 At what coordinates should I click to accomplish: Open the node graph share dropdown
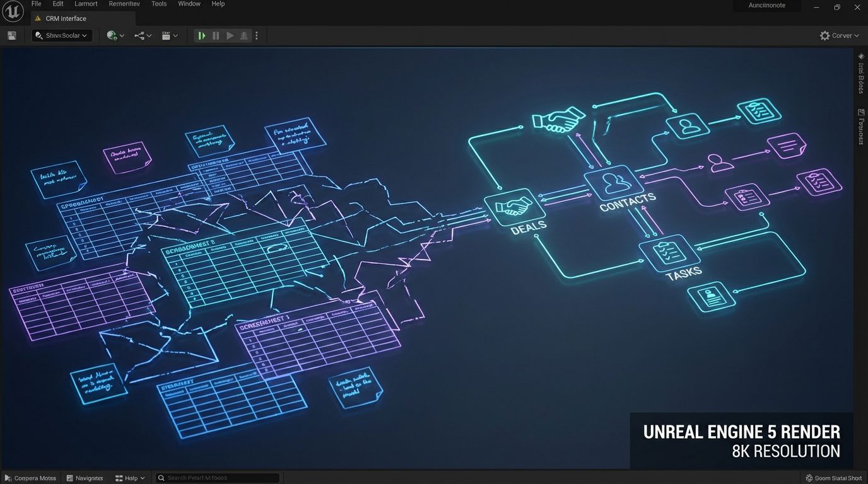click(143, 36)
